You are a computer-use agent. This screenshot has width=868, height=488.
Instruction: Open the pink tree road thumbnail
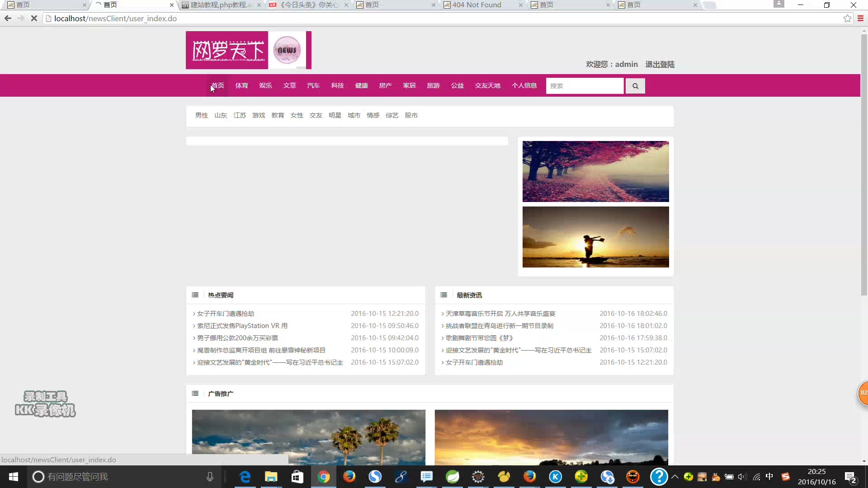pos(595,171)
